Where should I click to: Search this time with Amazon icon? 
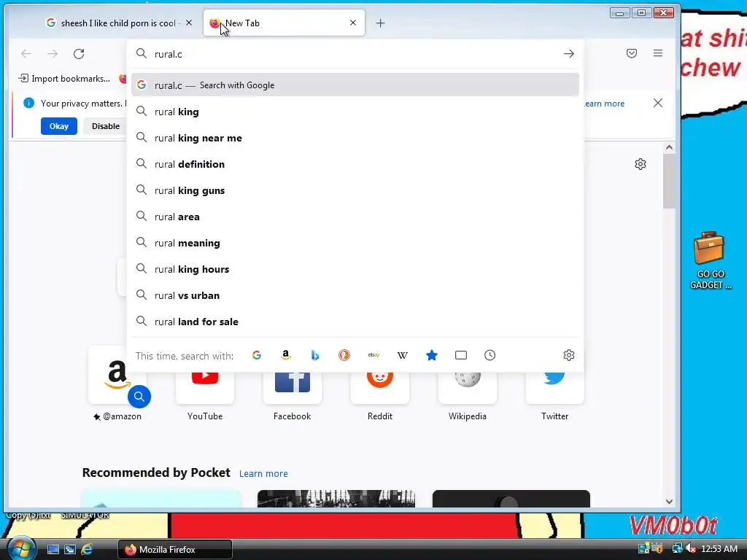pos(286,355)
